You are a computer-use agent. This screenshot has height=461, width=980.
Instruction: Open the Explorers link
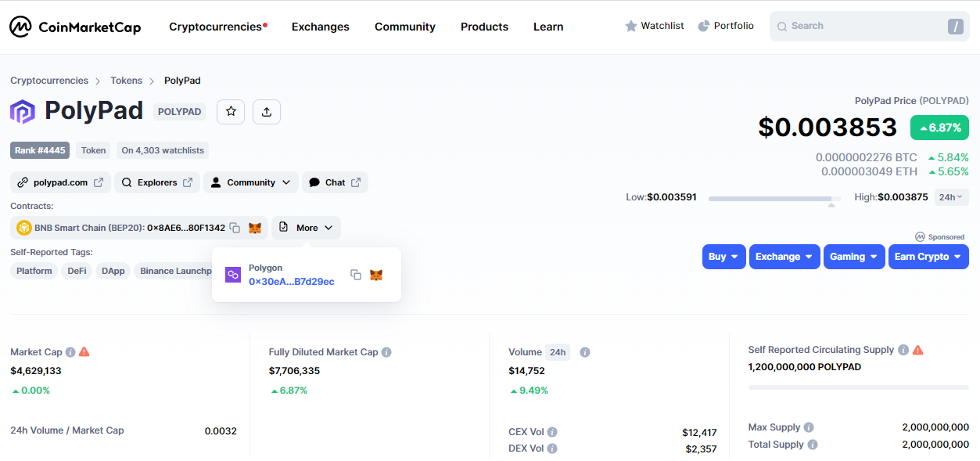click(157, 182)
